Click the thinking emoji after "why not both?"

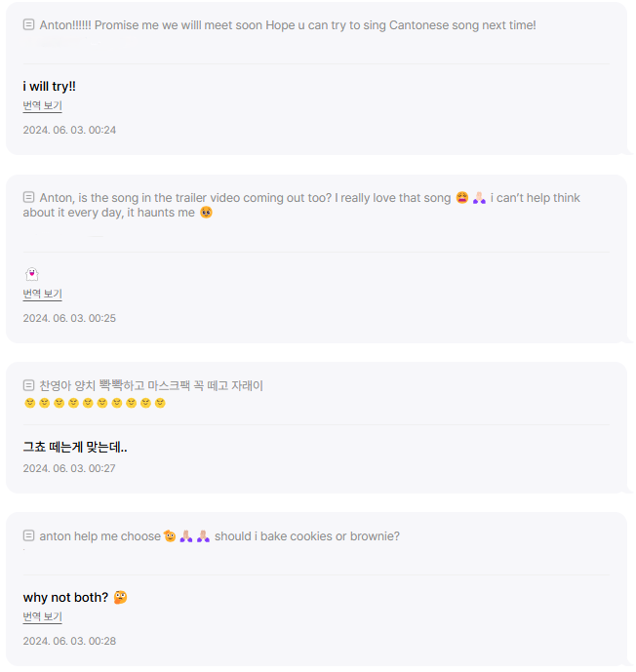(x=121, y=597)
